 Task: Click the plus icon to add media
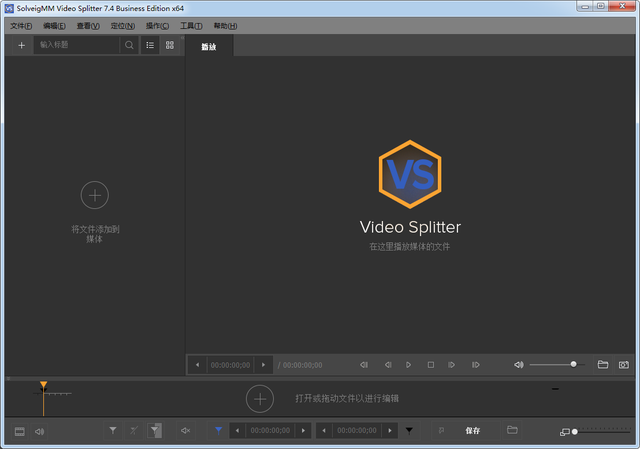pos(22,45)
